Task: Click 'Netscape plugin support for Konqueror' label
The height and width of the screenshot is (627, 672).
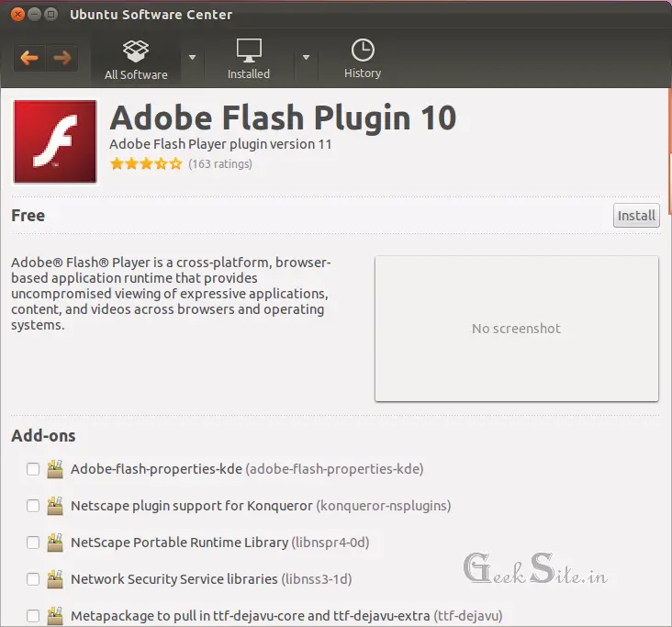Action: tap(192, 506)
